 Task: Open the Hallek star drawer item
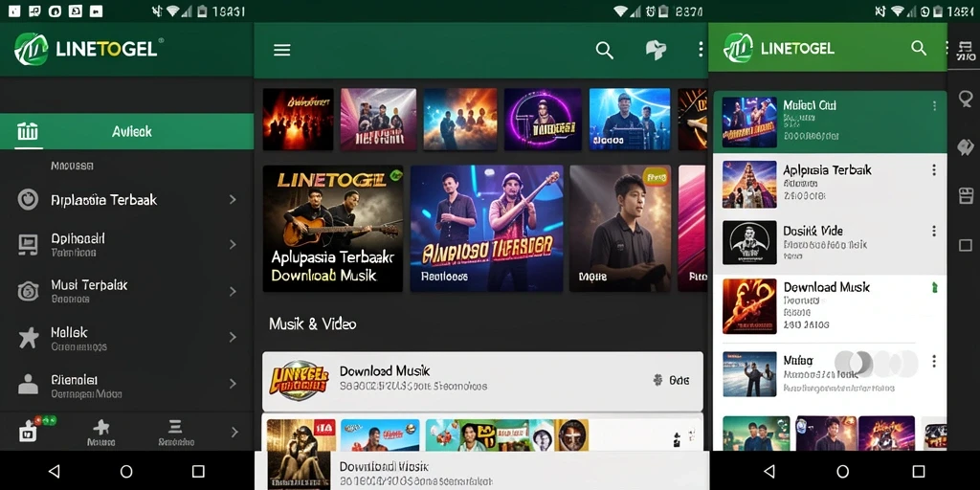(127, 338)
